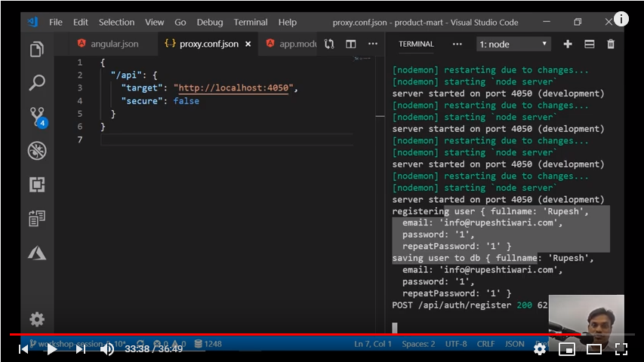The height and width of the screenshot is (362, 644).
Task: Click the video info button at top right
Action: click(621, 19)
